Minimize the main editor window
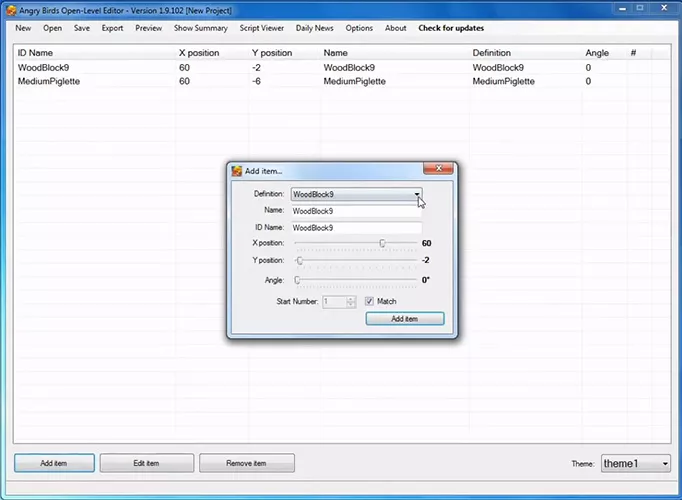This screenshot has width=682, height=500. 622,8
